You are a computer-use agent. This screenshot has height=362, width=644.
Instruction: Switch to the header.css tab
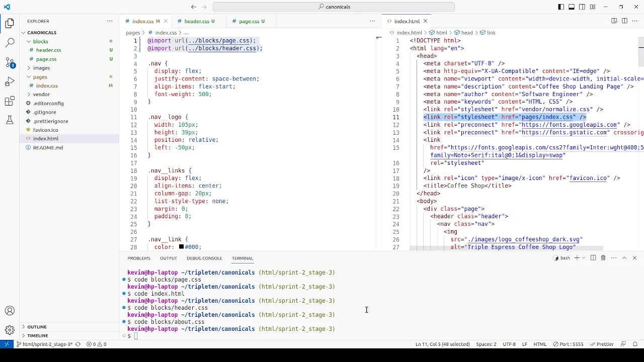point(196,21)
